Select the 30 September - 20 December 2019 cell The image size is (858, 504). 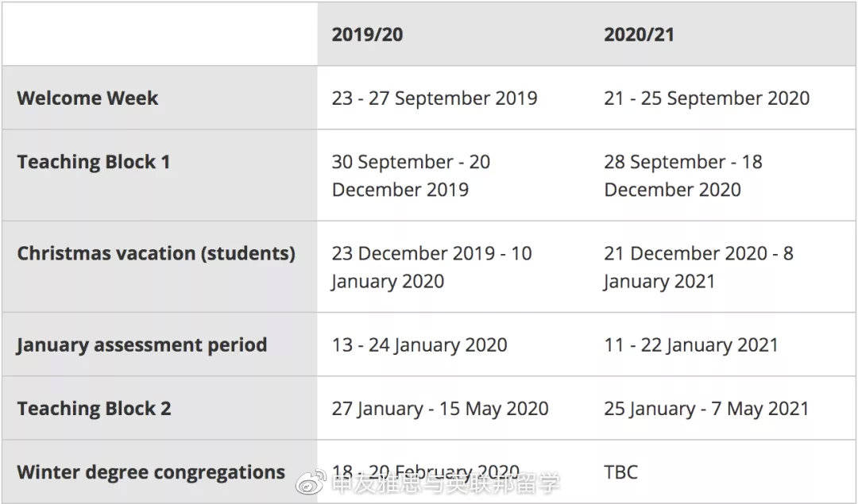411,175
